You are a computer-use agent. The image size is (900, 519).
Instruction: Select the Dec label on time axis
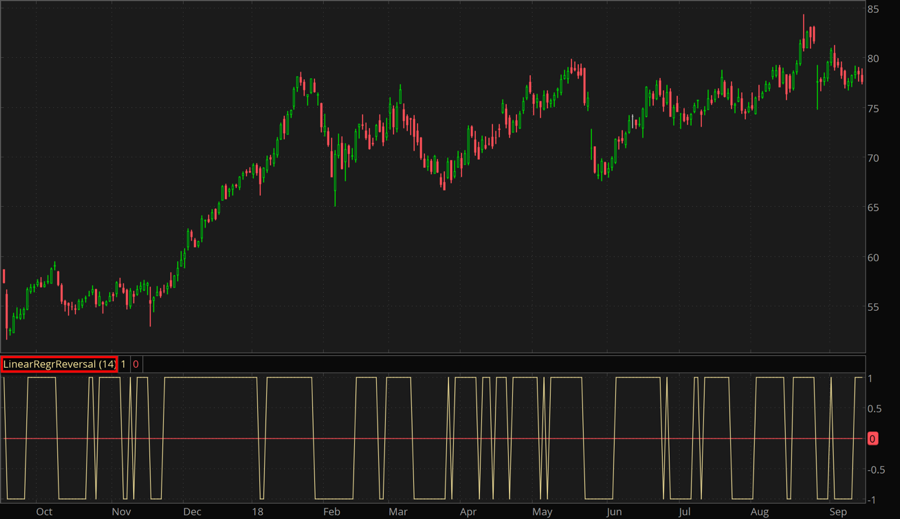click(x=192, y=511)
